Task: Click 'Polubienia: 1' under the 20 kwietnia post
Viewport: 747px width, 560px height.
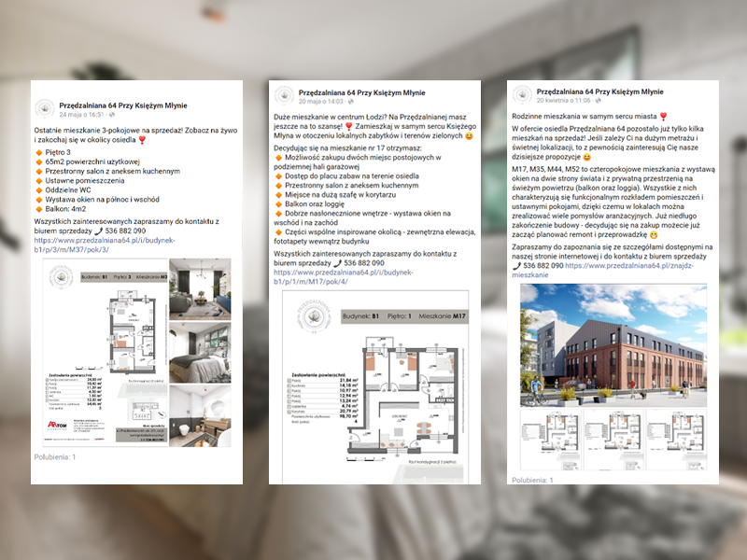Action: [531, 480]
